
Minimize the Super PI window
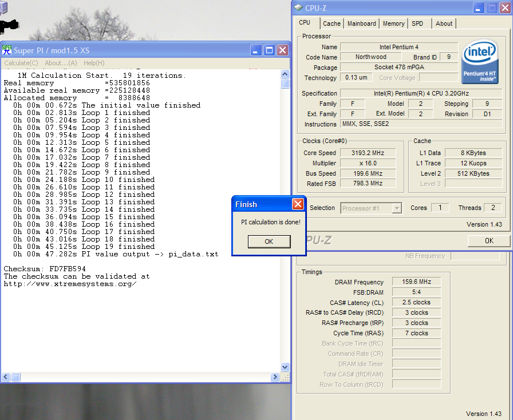(256, 50)
